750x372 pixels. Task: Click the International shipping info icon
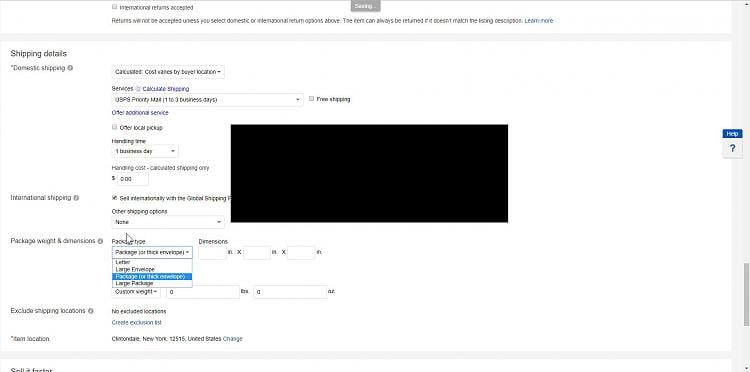pos(76,197)
